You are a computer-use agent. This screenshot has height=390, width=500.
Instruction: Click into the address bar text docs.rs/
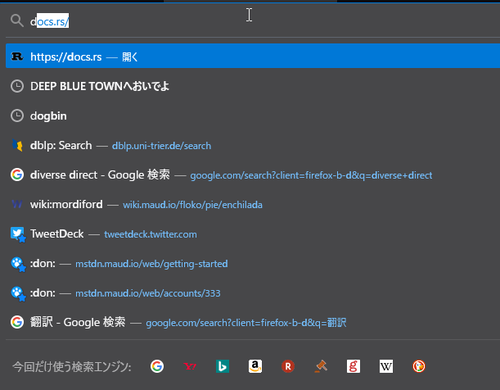(x=50, y=21)
